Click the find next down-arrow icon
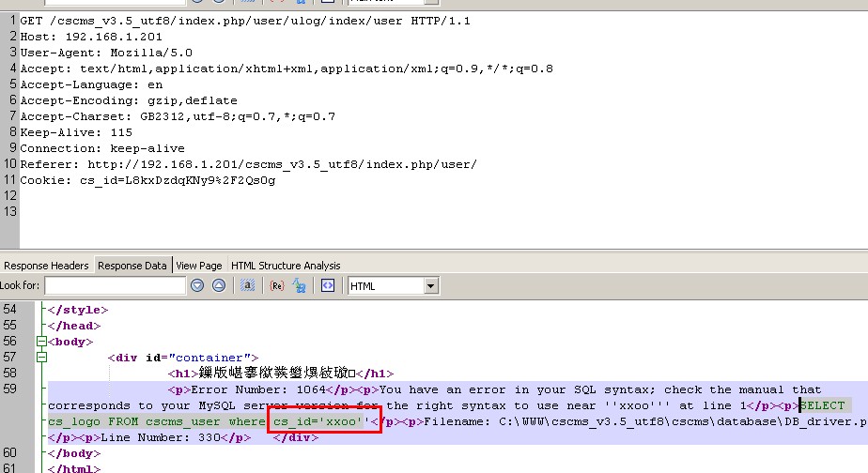 click(197, 285)
